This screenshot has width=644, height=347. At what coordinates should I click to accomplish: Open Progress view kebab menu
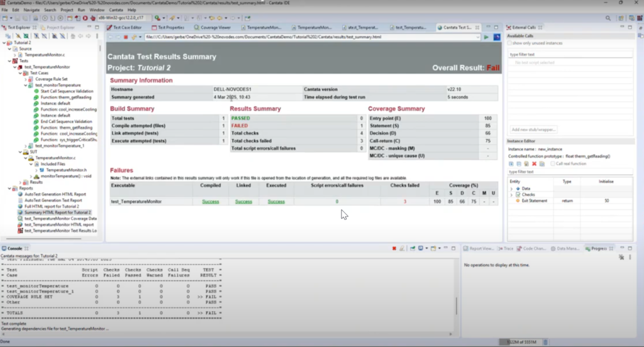(x=630, y=257)
